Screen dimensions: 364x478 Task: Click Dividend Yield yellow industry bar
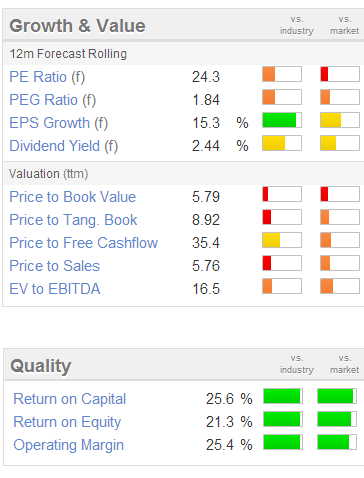(x=282, y=143)
